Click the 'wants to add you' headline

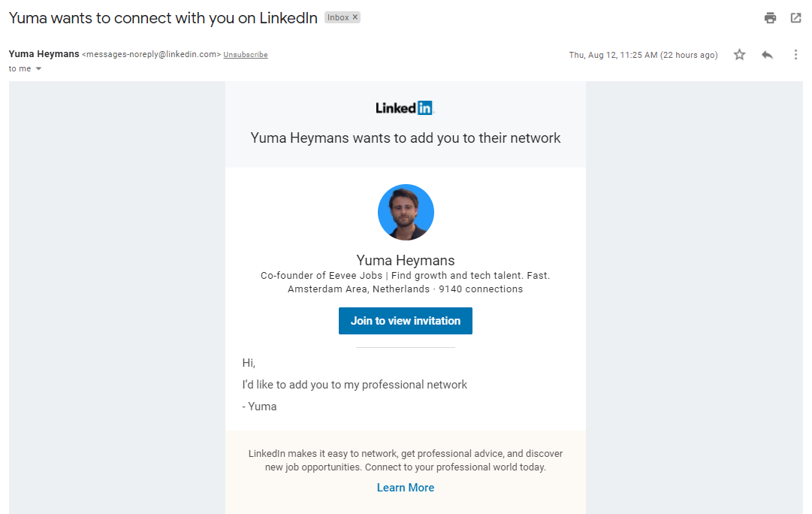pyautogui.click(x=406, y=138)
